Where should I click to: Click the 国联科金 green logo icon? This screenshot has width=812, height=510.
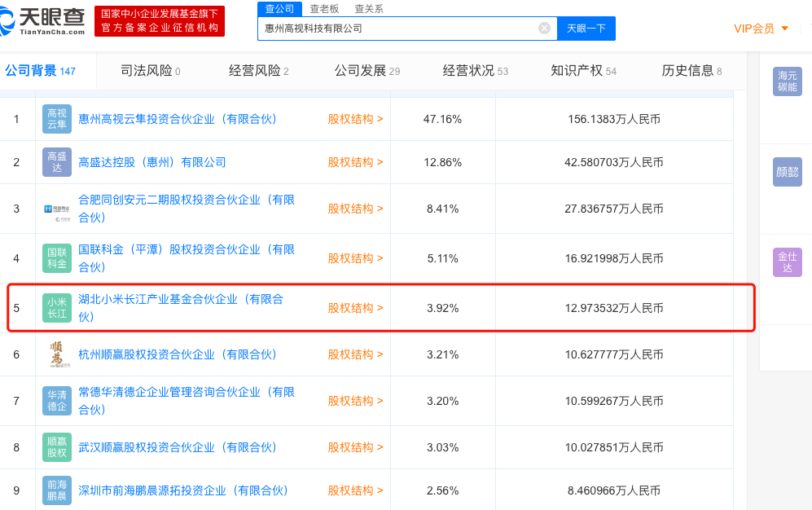coord(56,257)
